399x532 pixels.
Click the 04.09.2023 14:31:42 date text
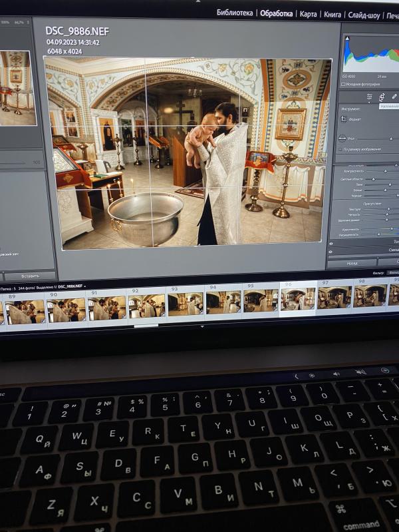(73, 43)
